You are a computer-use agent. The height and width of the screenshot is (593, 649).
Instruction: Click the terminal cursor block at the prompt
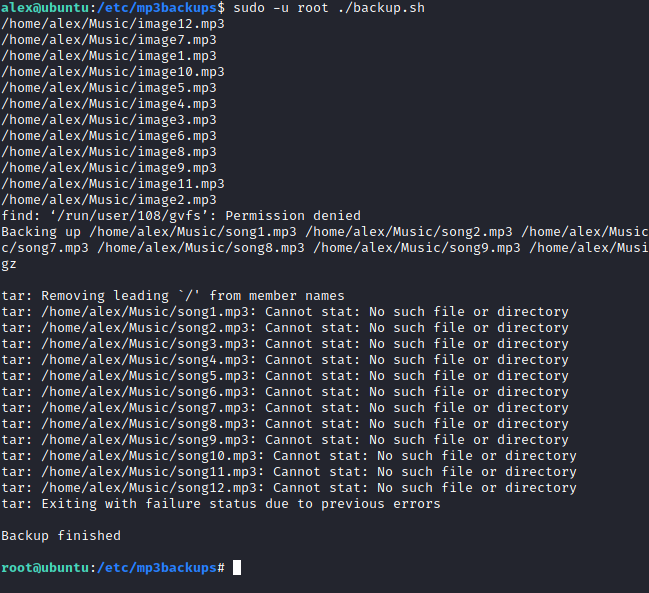point(237,568)
